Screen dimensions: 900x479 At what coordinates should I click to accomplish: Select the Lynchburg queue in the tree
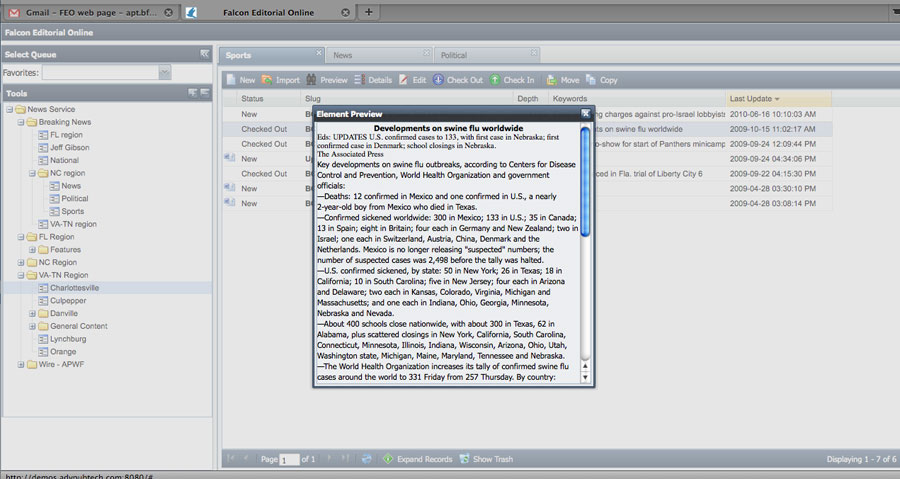point(68,339)
